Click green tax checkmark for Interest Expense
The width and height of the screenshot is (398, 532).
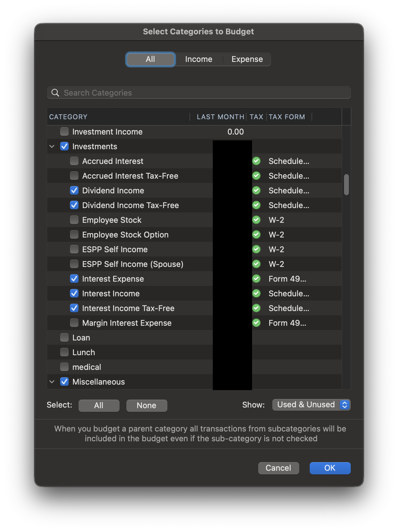(256, 279)
